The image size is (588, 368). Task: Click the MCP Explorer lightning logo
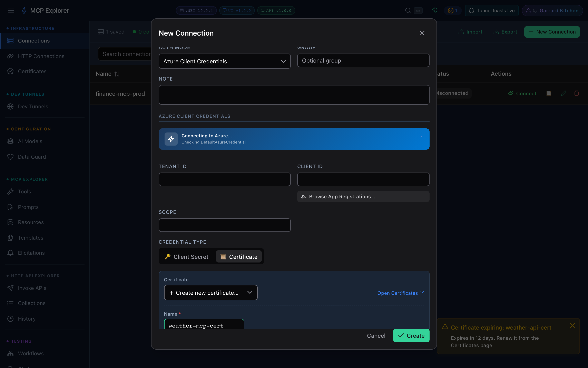(24, 10)
